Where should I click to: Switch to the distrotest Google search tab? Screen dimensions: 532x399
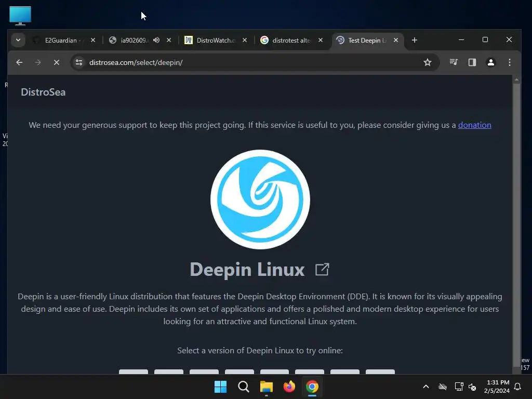click(x=291, y=40)
